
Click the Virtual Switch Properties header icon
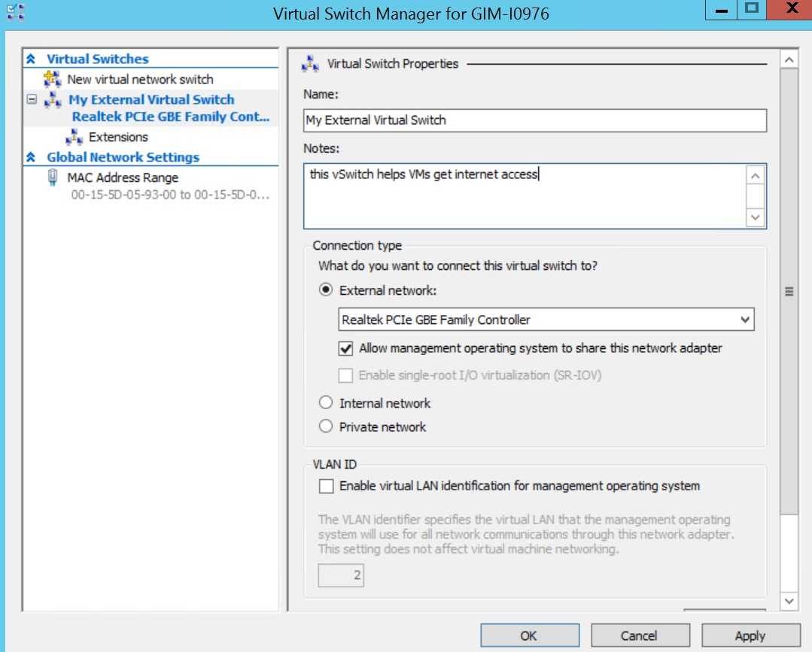coord(310,65)
